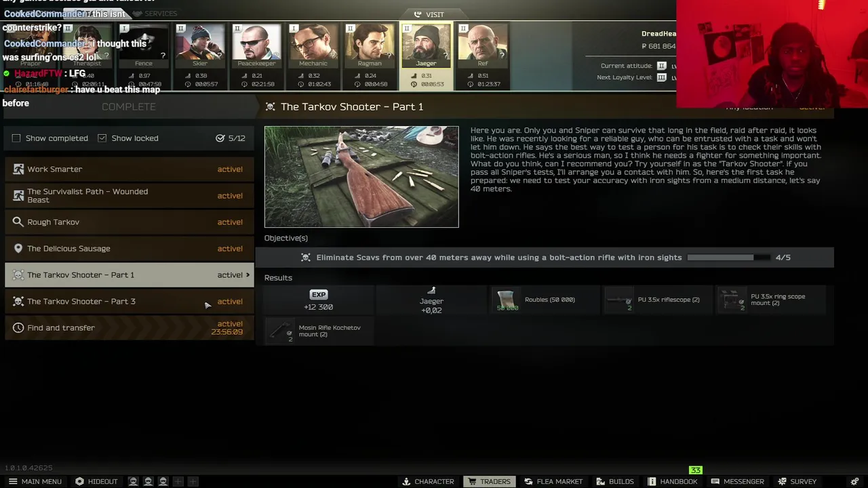Open the Handbook

coord(672,481)
